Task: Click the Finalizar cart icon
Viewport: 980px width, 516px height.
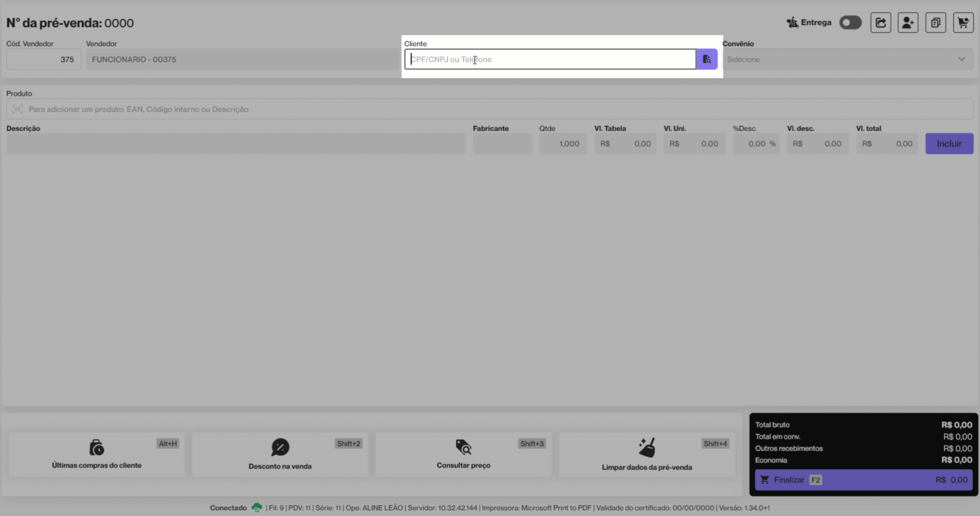Action: (765, 480)
